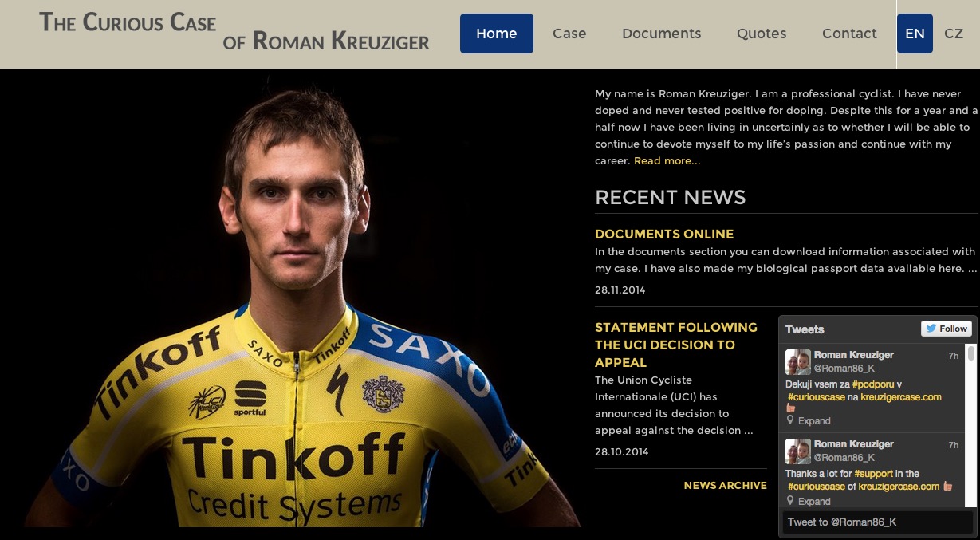Open the DOCUMENTS ONLINE news headline
This screenshot has height=540, width=980.
[664, 234]
